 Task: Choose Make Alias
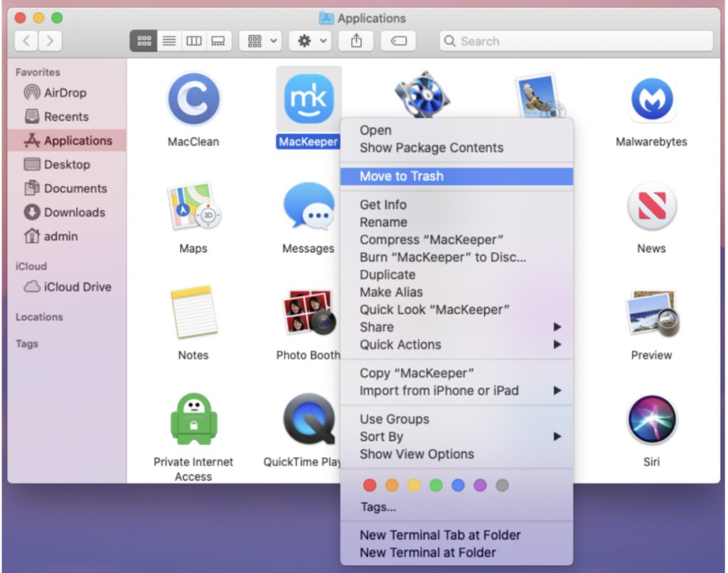457,292
